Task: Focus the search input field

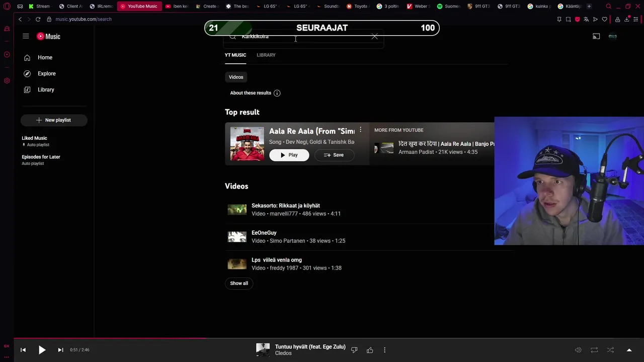Action: coord(303,37)
